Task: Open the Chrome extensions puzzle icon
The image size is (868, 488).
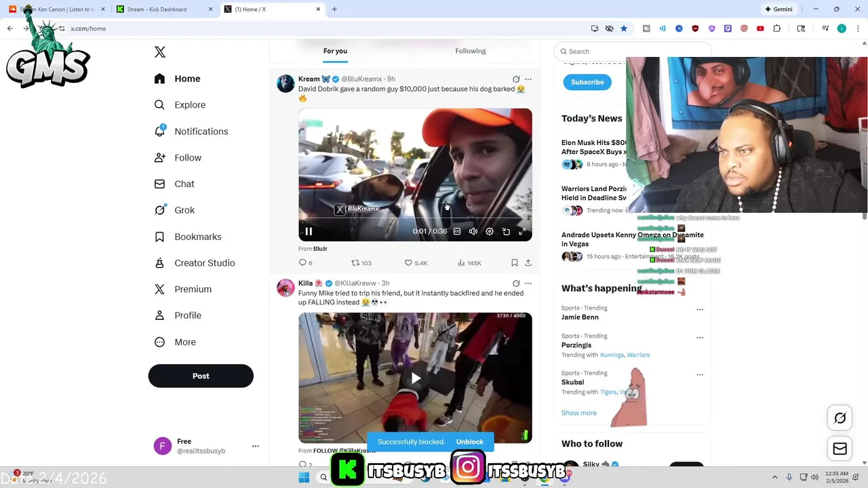Action: 777,28
